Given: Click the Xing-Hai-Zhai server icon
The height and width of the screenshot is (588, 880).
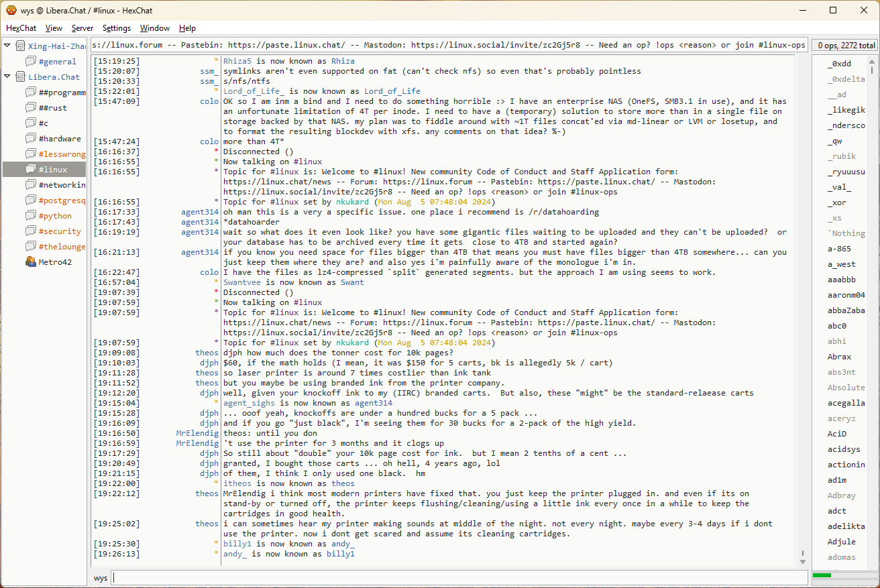Looking at the screenshot, I should [20, 46].
